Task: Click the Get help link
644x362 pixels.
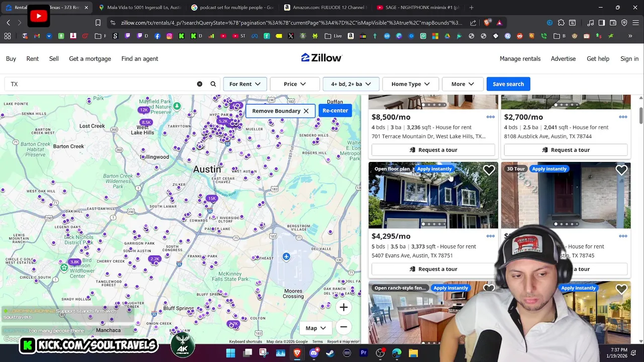Action: [598, 59]
